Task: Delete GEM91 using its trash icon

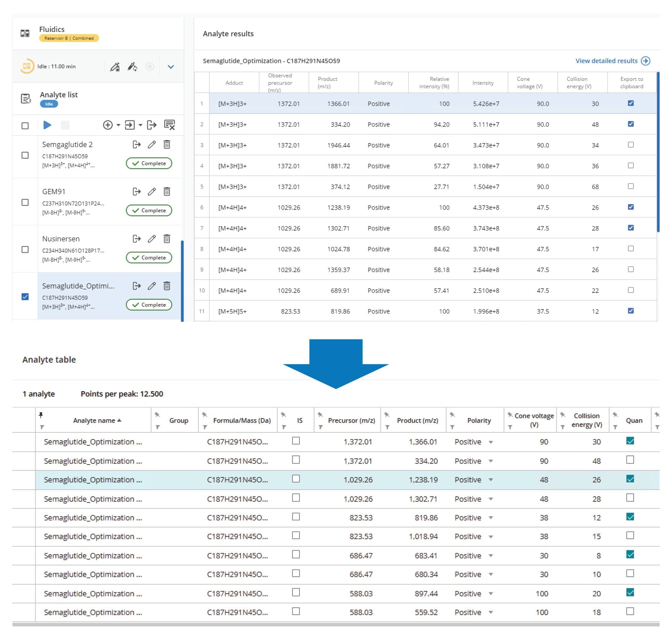Action: [x=167, y=192]
